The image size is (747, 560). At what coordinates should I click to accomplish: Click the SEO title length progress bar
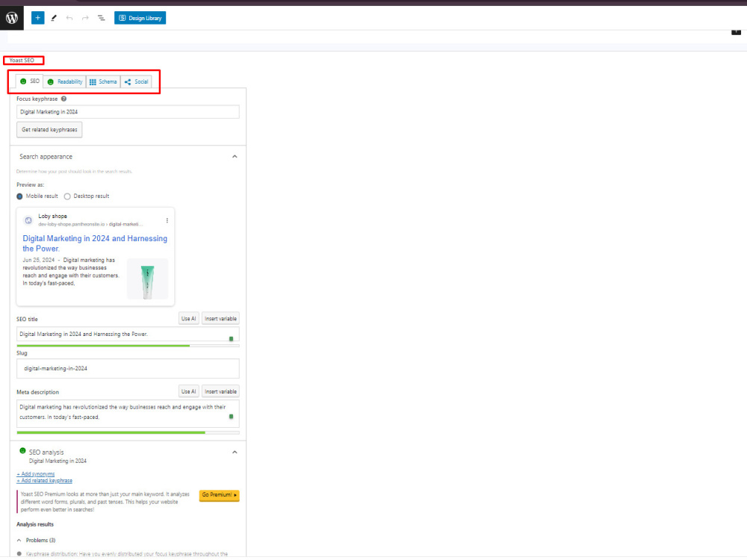pyautogui.click(x=128, y=346)
